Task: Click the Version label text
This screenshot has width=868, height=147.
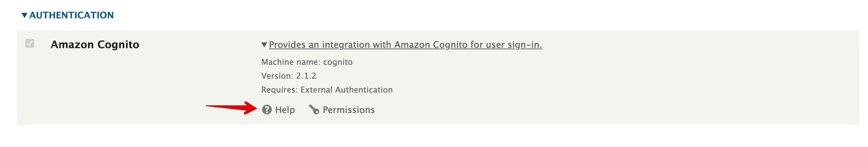Action: (277, 76)
